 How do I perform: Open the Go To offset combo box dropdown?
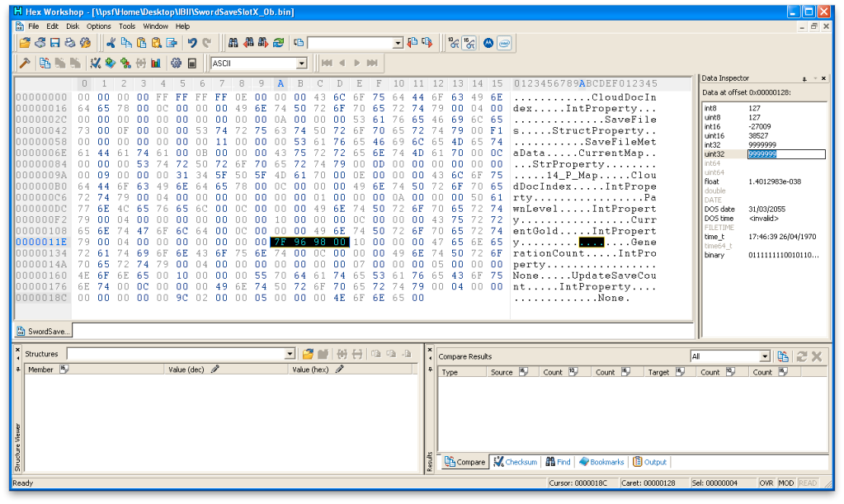(398, 43)
